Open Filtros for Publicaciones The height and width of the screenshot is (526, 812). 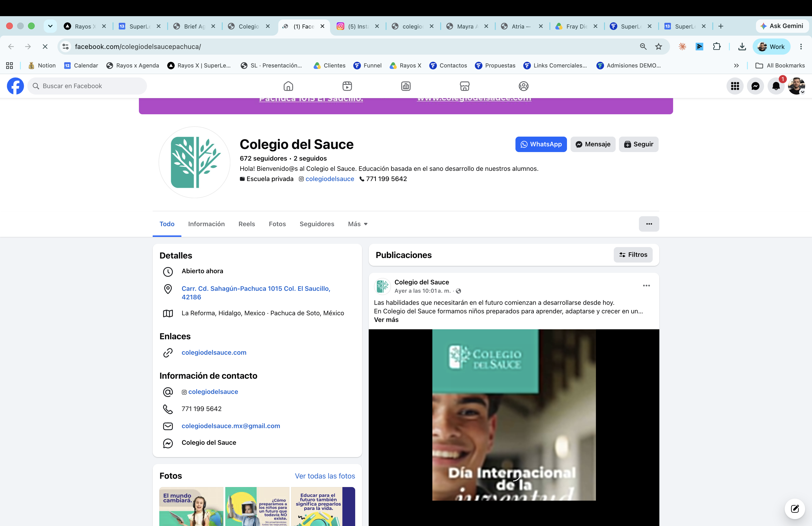click(633, 255)
